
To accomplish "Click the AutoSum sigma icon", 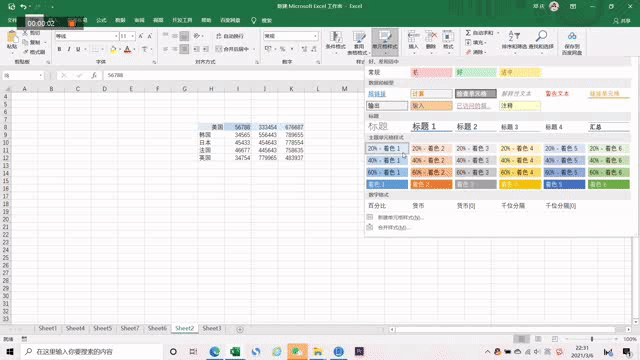I will click(468, 33).
